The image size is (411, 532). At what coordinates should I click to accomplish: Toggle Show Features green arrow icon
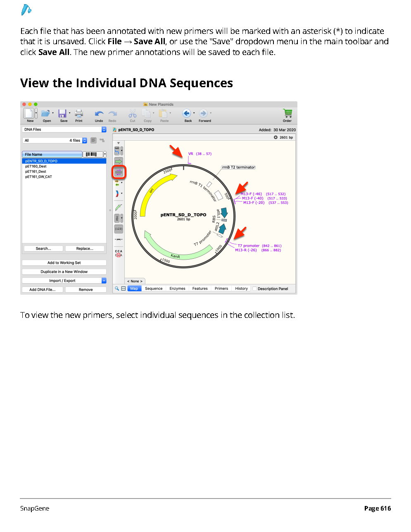[119, 162]
